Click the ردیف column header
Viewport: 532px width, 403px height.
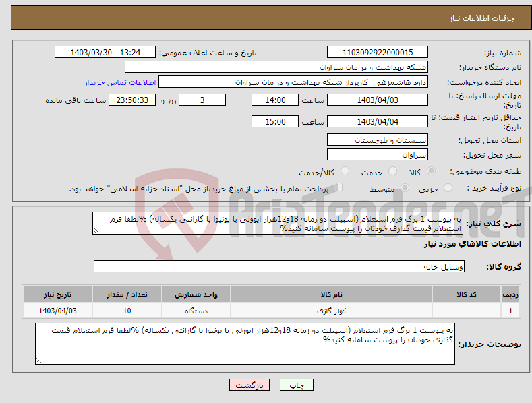510,294
